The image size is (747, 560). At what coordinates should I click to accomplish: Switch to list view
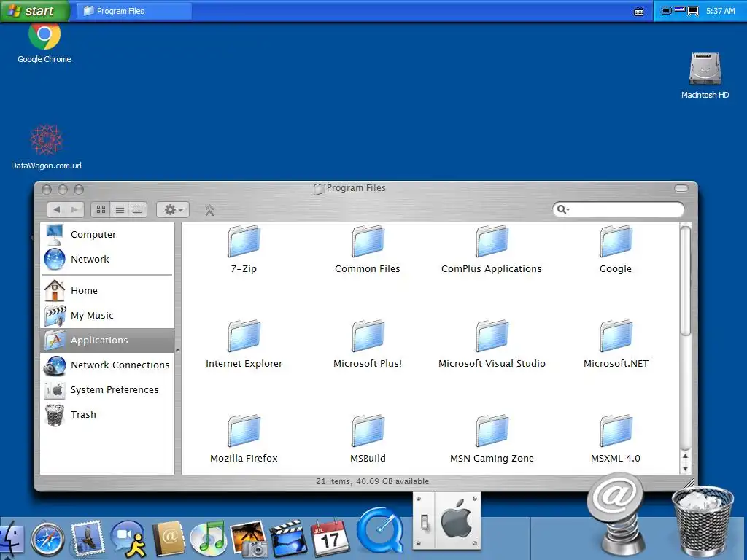click(x=120, y=209)
